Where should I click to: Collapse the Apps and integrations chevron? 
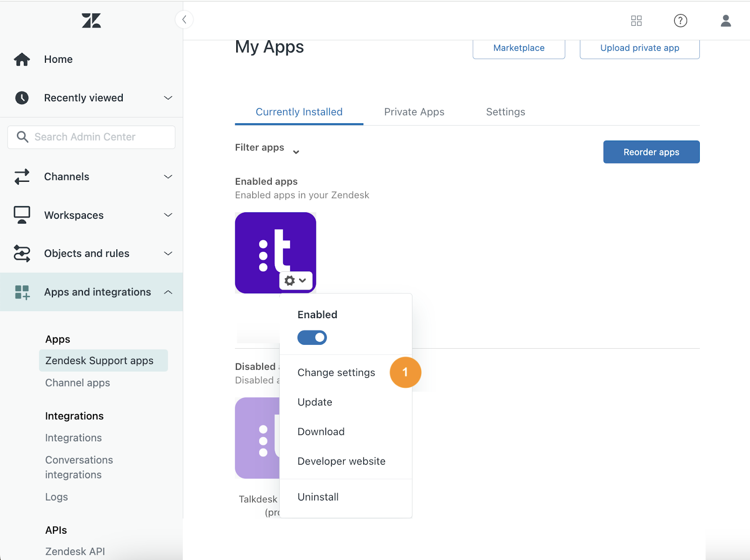168,292
